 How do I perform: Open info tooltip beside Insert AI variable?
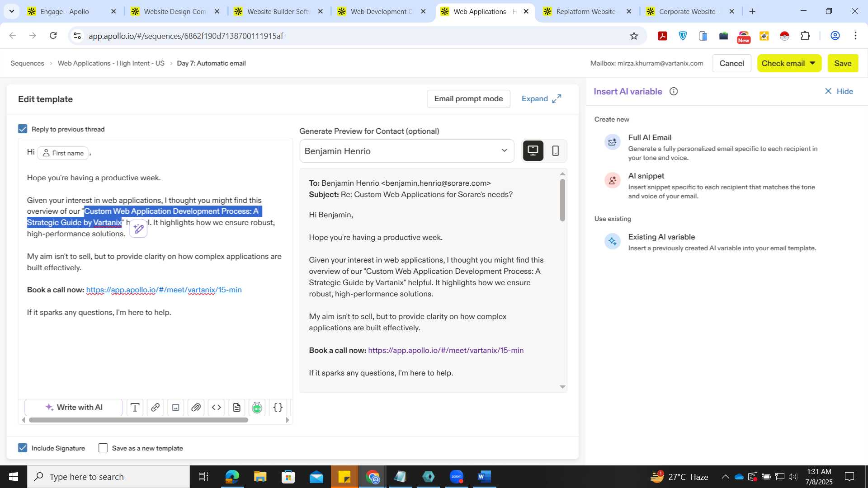point(674,92)
